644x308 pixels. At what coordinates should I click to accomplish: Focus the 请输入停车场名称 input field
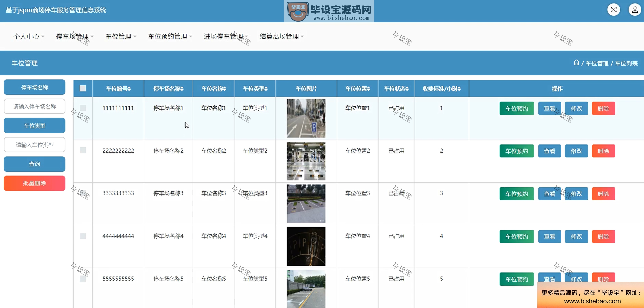35,107
